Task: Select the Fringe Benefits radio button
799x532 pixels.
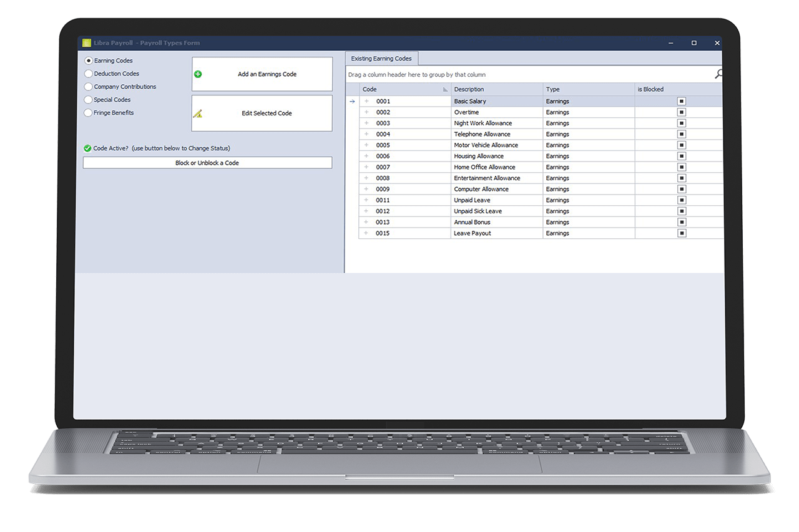Action: [88, 112]
